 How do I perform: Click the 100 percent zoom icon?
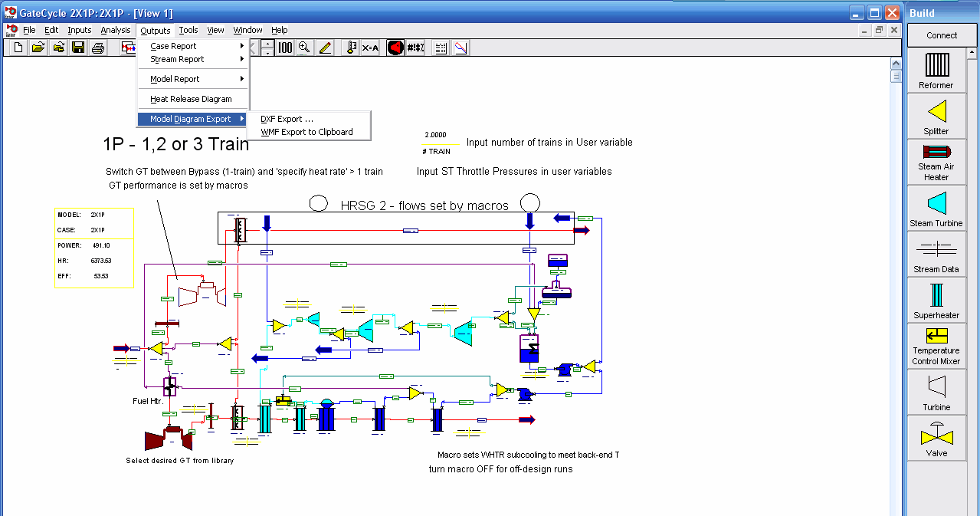pyautogui.click(x=285, y=48)
